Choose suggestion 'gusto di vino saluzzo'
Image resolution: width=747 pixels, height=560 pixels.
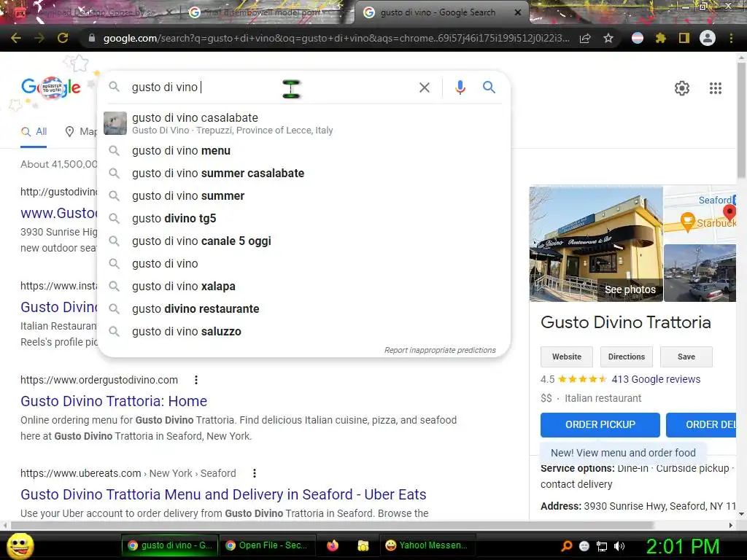point(303,332)
